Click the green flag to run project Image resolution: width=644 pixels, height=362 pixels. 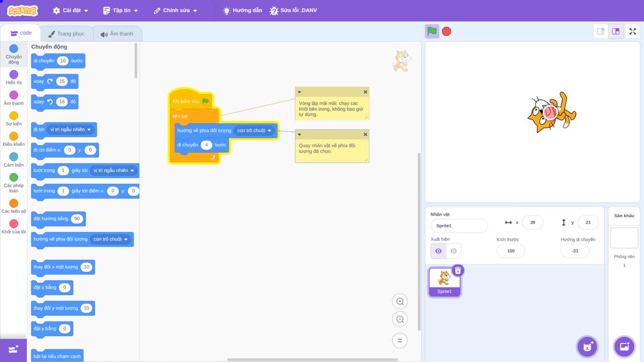click(431, 31)
